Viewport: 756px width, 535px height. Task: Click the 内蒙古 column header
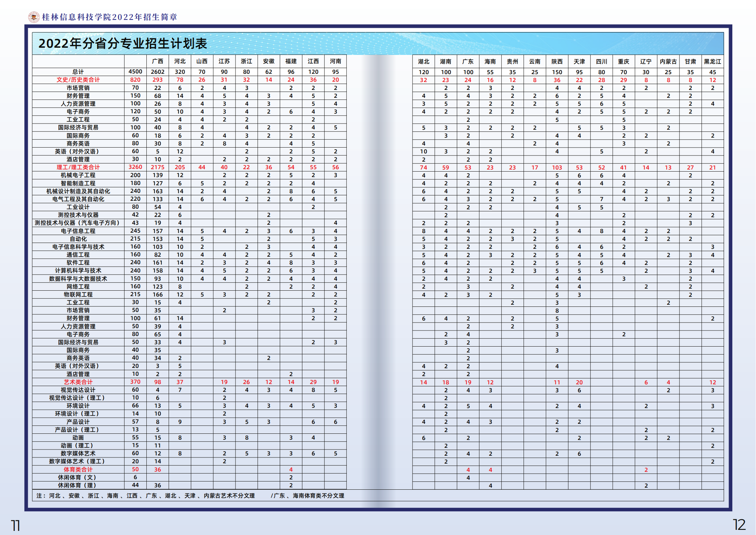click(668, 61)
